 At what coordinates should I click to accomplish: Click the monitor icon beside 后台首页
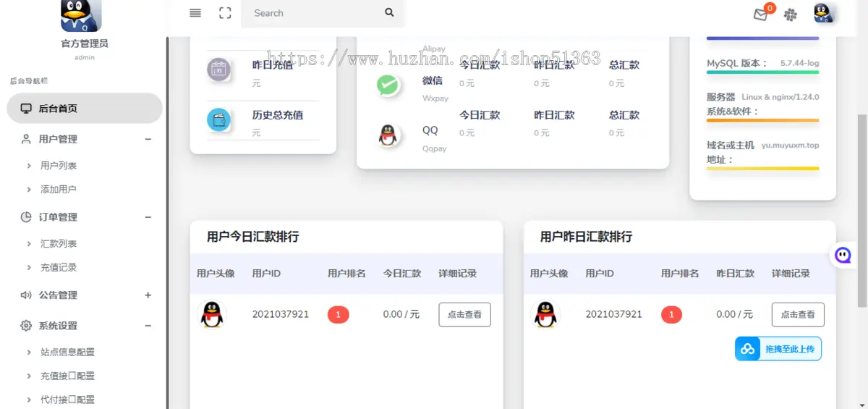[x=26, y=109]
